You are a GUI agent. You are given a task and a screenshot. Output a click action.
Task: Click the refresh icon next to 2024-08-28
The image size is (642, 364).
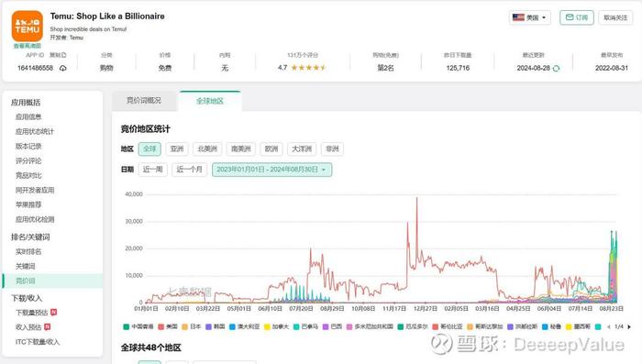(x=556, y=69)
